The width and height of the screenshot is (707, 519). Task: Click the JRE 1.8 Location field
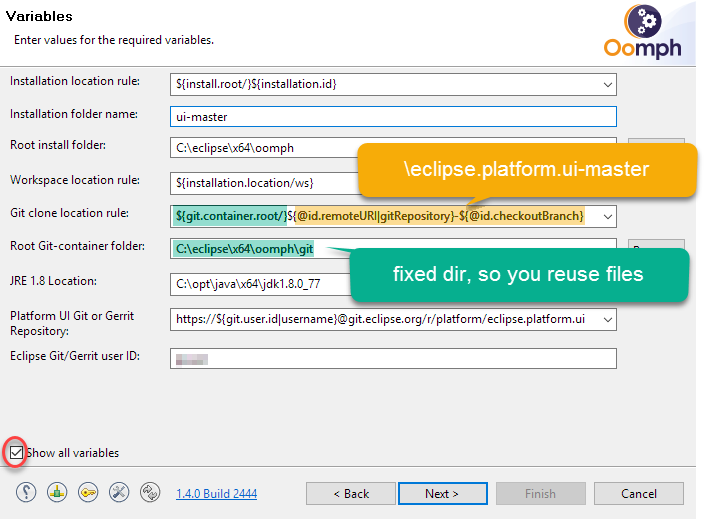tap(260, 282)
